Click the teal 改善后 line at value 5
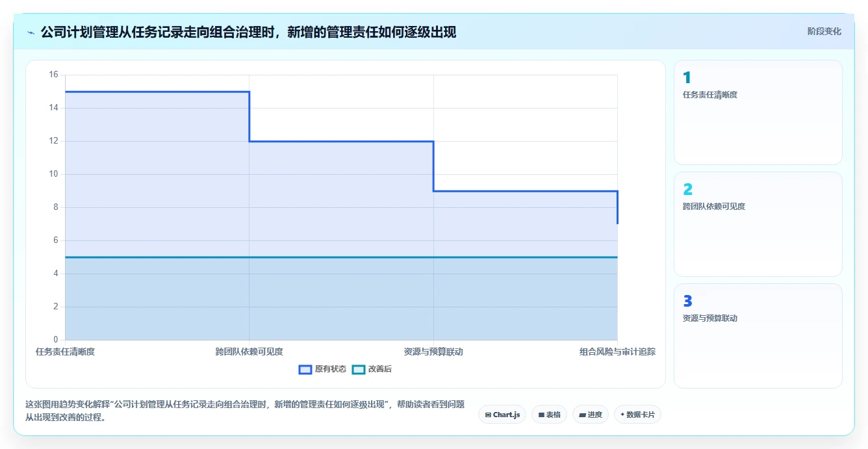 click(341, 257)
